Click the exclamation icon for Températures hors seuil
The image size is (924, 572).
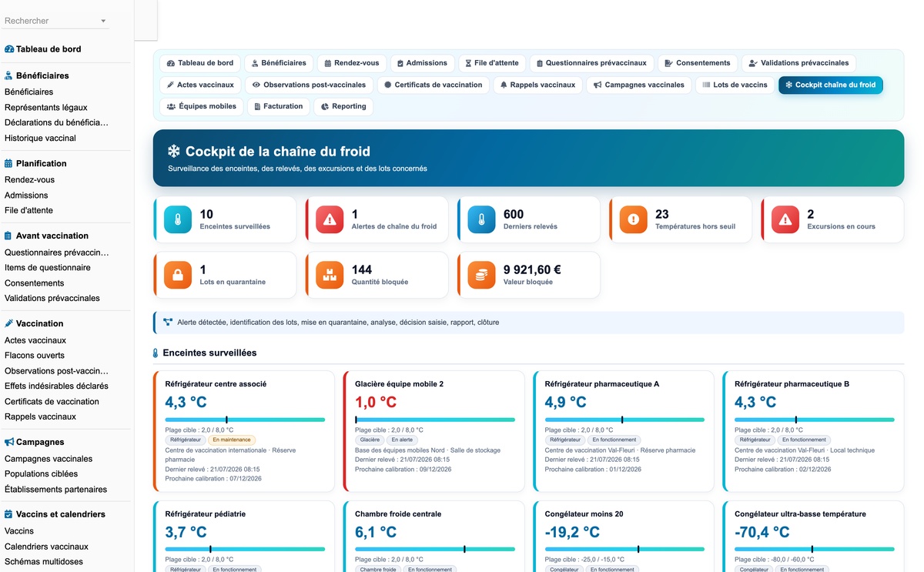tap(634, 219)
